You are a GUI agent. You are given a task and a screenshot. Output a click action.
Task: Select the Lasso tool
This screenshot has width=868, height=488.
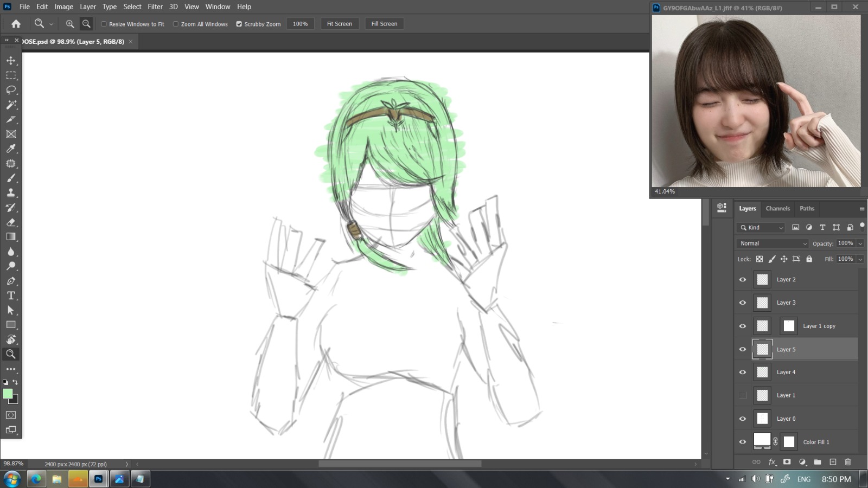point(11,90)
